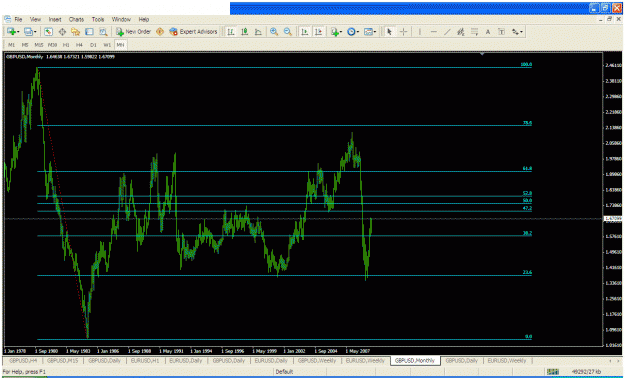This screenshot has height=378, width=625.
Task: Open the File menu
Action: (x=18, y=19)
